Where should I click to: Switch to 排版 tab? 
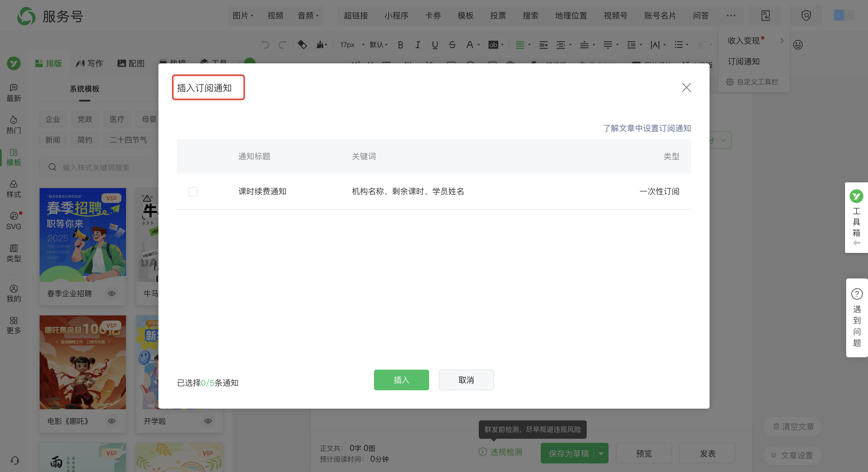coord(49,63)
